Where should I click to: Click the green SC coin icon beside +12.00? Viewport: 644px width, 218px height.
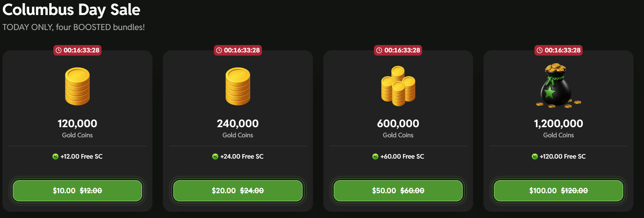[55, 157]
